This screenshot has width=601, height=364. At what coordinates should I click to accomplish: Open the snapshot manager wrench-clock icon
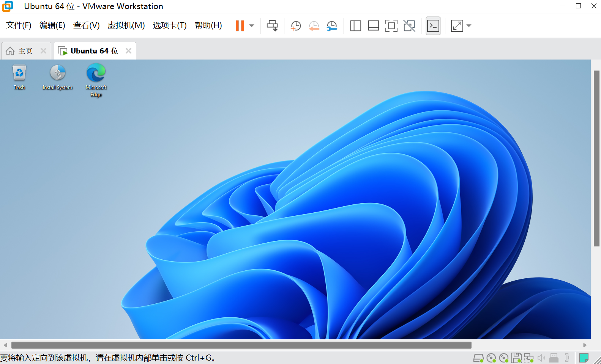332,26
